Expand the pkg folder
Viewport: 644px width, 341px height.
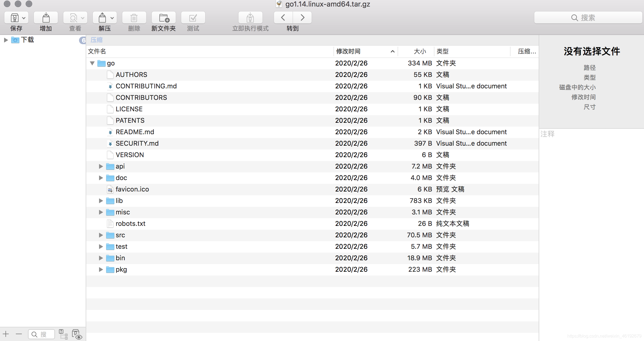[101, 270]
